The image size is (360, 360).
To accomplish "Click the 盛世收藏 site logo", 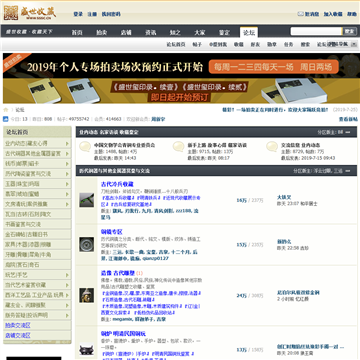I will point(30,13).
